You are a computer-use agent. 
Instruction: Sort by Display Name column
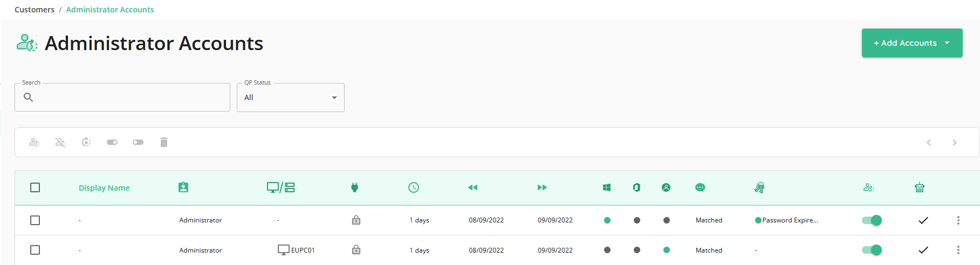coord(104,188)
